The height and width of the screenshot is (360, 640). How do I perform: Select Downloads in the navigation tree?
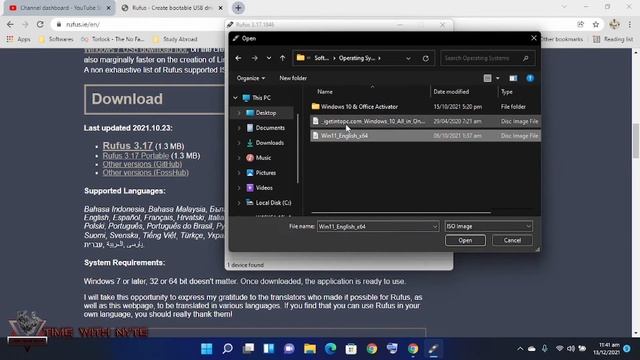(x=269, y=143)
